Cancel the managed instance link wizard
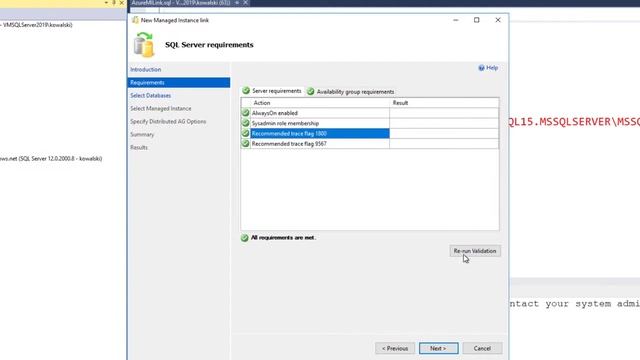The width and height of the screenshot is (640, 360). tap(482, 348)
